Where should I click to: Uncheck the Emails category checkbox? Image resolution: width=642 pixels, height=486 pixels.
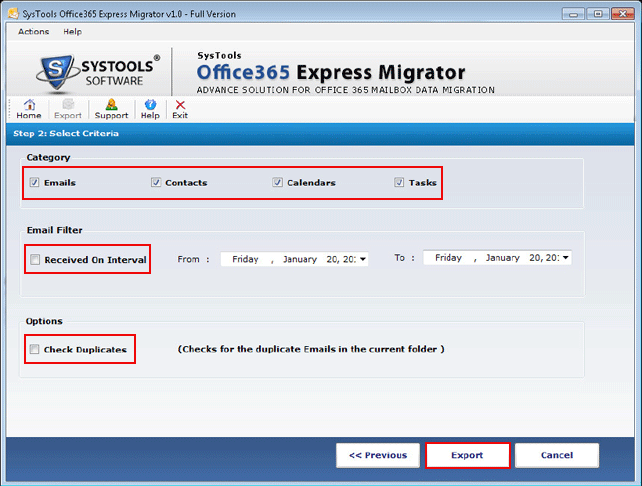point(34,182)
